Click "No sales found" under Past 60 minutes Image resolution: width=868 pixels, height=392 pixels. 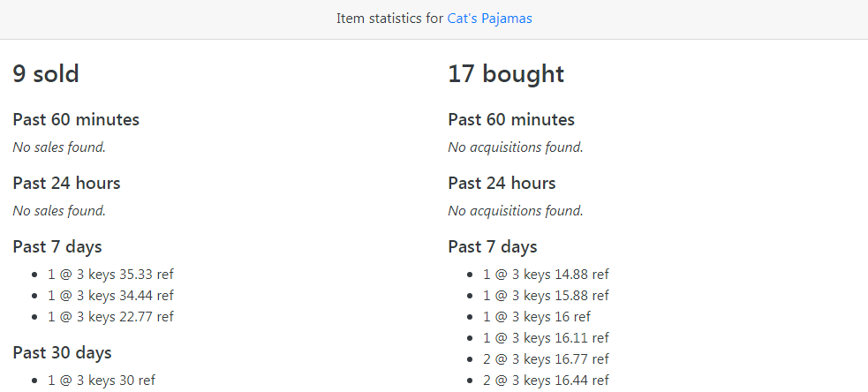click(59, 147)
